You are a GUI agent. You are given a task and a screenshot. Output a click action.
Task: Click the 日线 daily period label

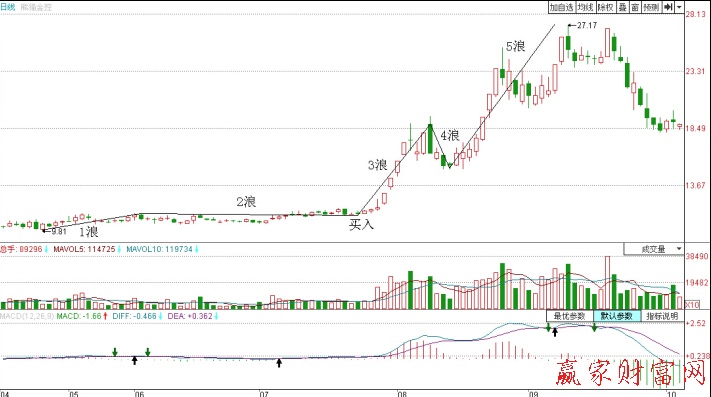(x=8, y=7)
